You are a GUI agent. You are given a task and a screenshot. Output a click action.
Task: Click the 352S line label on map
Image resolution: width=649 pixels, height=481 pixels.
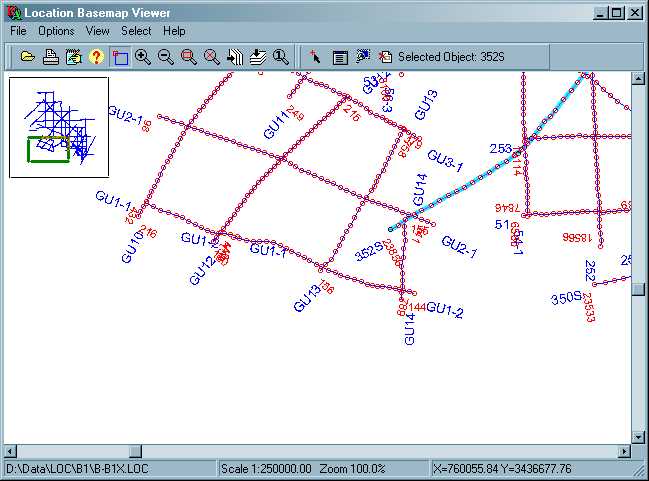click(369, 253)
